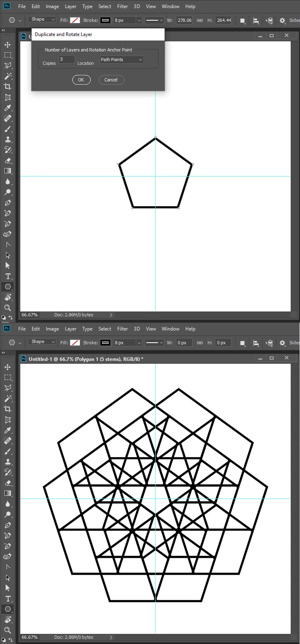Open the Layer menu in top window
The image size is (300, 644).
(x=71, y=6)
